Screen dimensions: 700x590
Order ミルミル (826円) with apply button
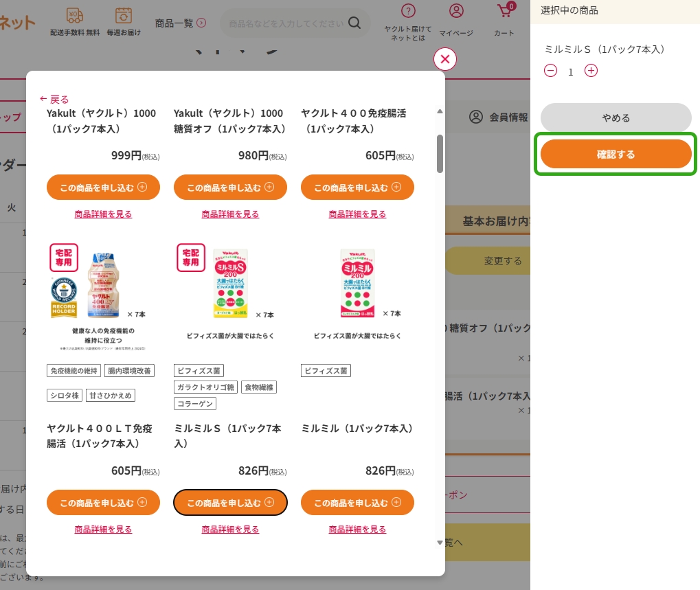(357, 503)
